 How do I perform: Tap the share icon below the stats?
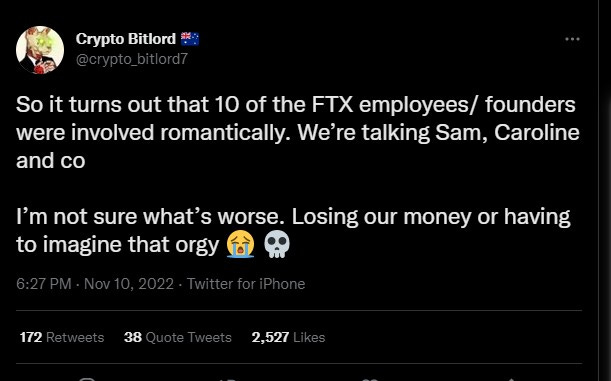(x=511, y=379)
